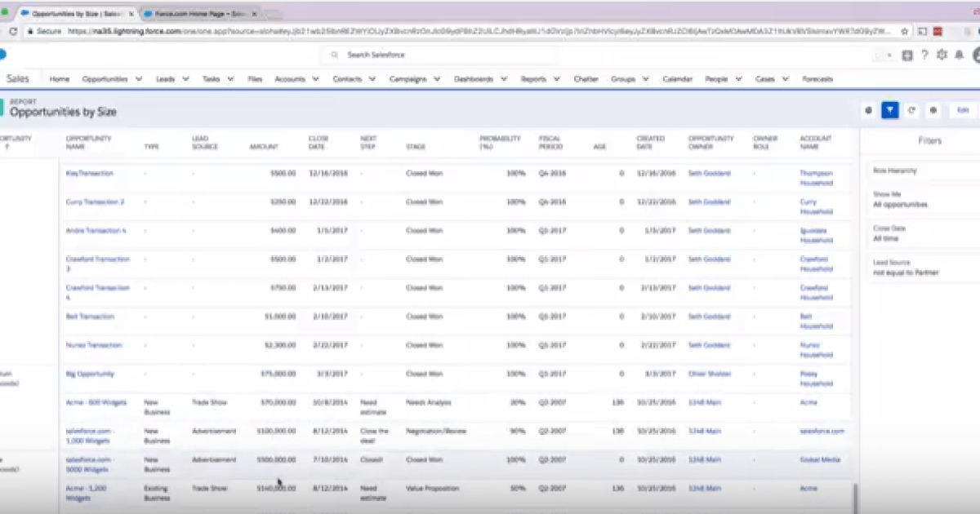Image resolution: width=980 pixels, height=514 pixels.
Task: Click the Probability (%) column header
Action: (x=500, y=143)
